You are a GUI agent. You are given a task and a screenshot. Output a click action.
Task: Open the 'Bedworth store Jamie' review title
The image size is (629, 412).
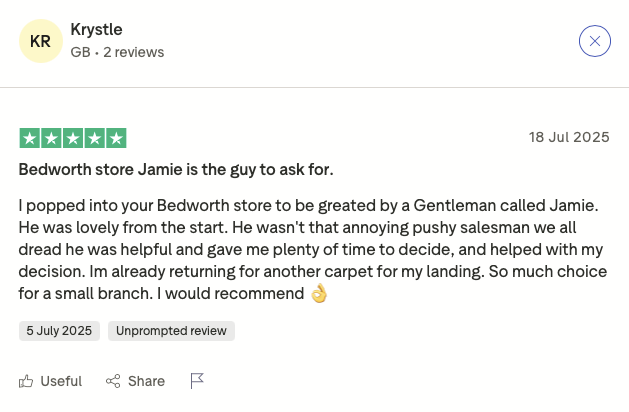(176, 169)
